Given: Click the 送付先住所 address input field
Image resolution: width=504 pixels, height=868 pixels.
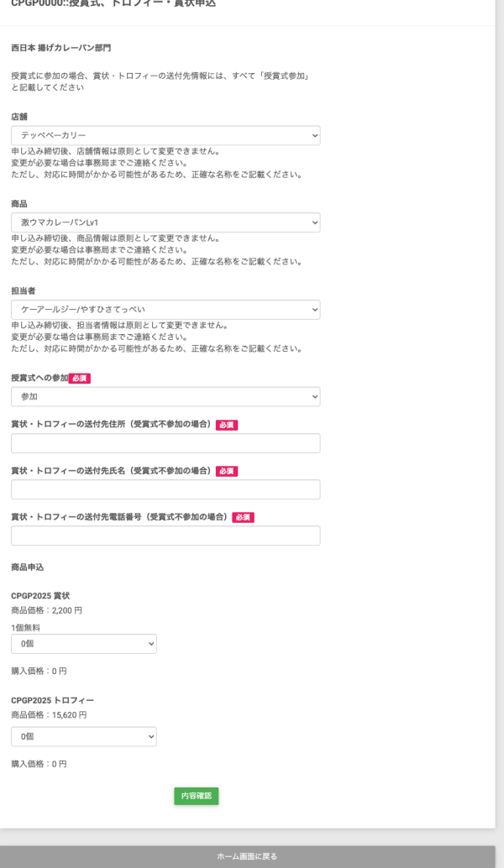Looking at the screenshot, I should (165, 443).
